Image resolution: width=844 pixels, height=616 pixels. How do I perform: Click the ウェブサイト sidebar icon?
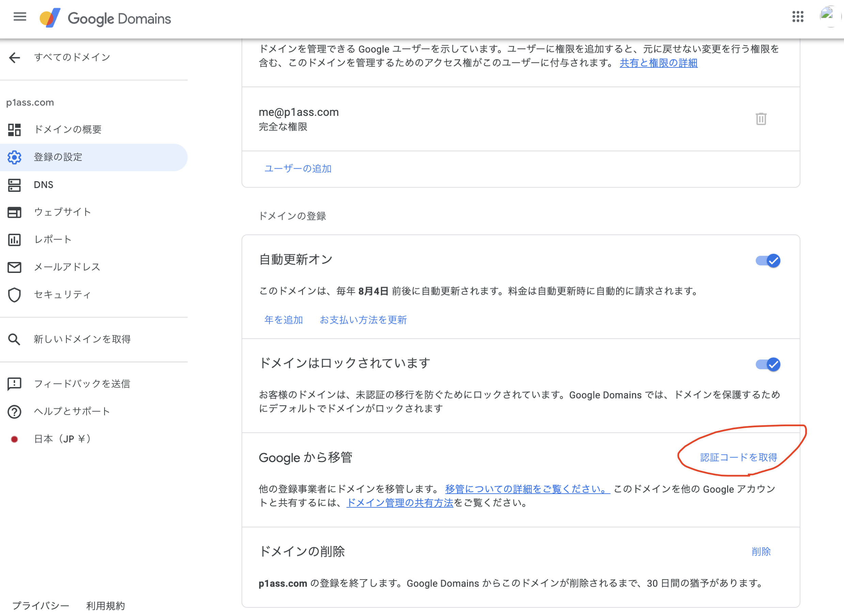coord(15,213)
